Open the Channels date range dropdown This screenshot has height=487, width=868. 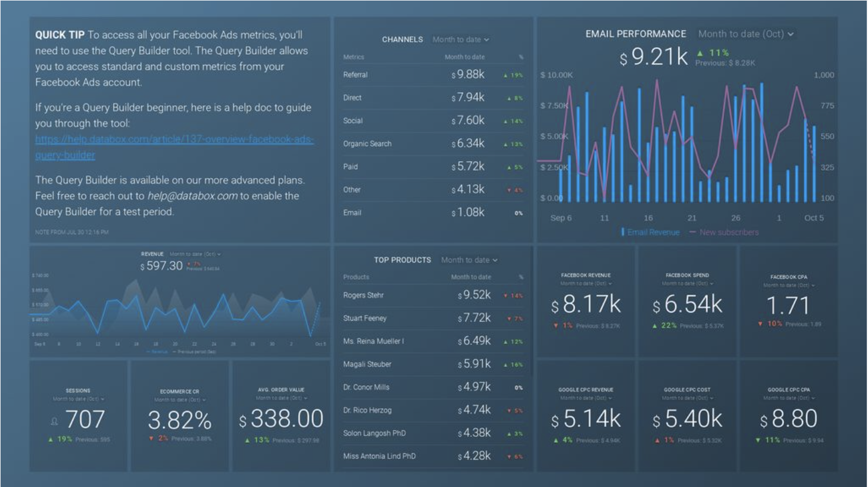pos(461,39)
